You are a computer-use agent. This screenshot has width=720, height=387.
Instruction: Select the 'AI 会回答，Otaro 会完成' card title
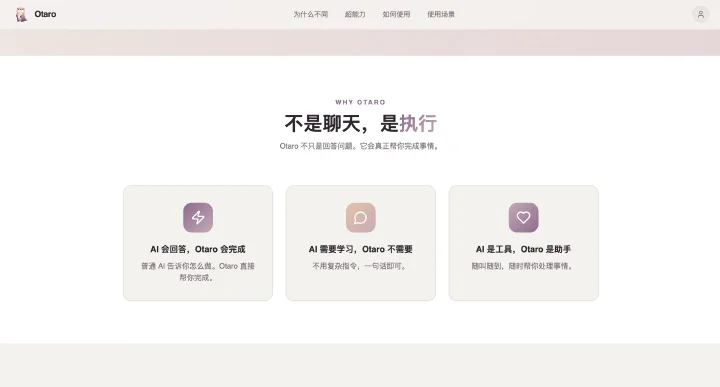coord(198,249)
